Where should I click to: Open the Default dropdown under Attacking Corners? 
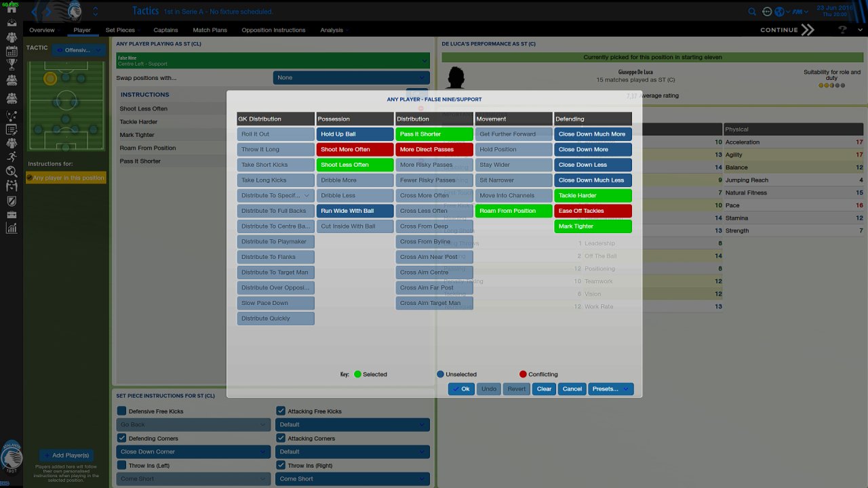[x=353, y=451]
